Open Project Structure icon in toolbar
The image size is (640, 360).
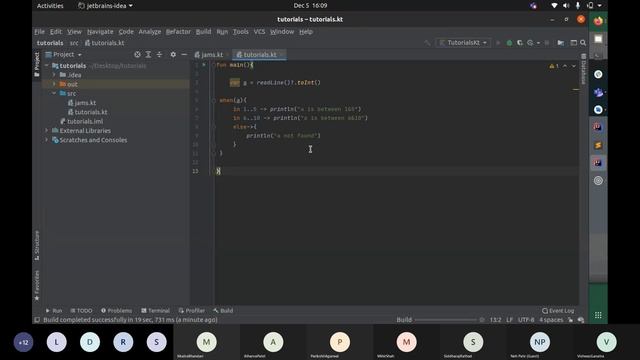point(560,42)
